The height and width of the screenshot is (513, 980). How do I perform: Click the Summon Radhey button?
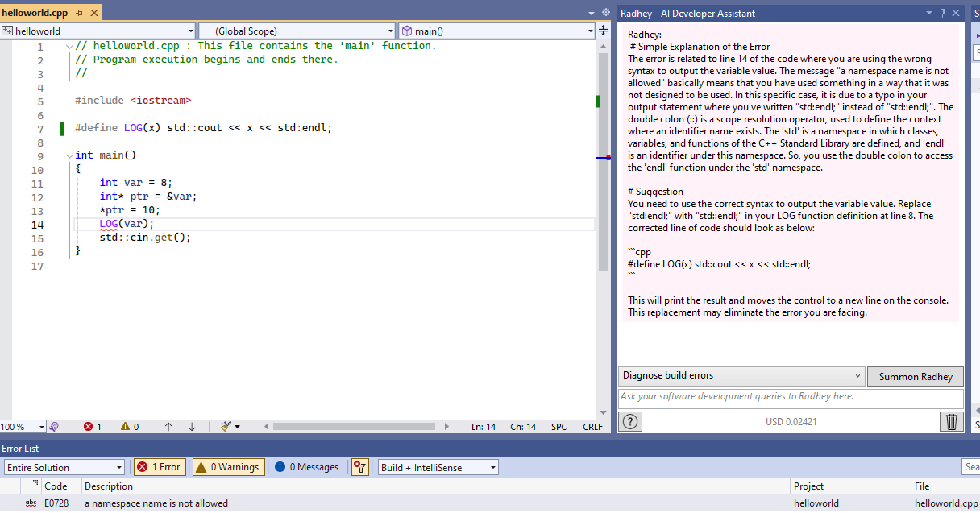click(916, 376)
